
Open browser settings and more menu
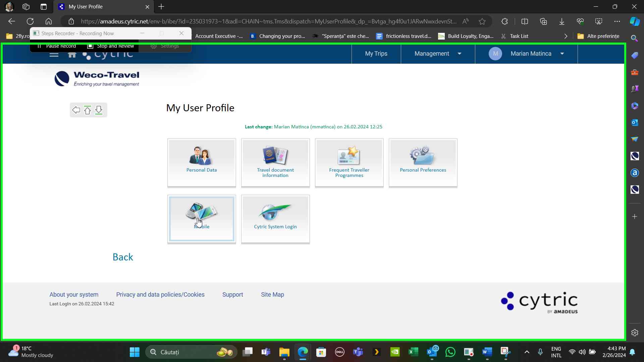tap(617, 21)
